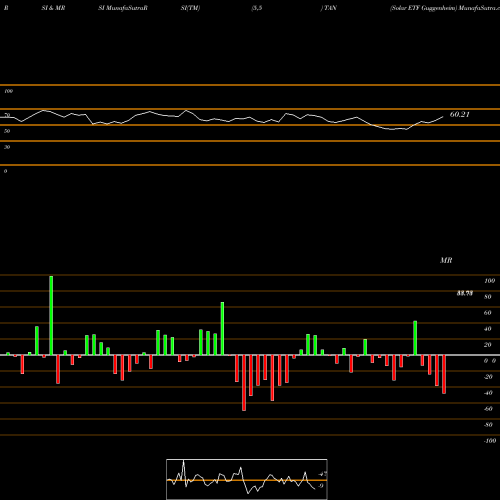Click the SI(TM) header text
This screenshot has width=500, height=500.
(x=190, y=8)
